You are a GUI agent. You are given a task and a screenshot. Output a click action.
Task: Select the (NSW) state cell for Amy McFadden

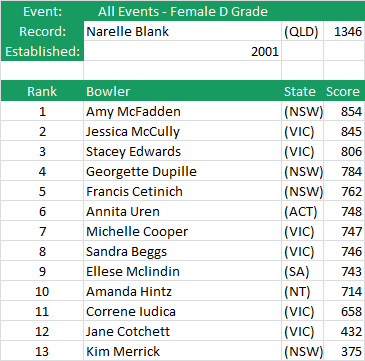(302, 111)
